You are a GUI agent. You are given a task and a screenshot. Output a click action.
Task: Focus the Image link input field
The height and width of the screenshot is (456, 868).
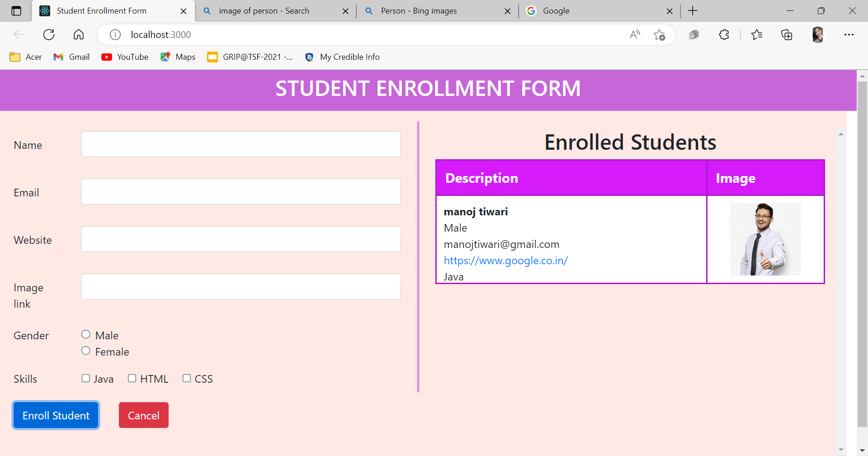tap(241, 287)
